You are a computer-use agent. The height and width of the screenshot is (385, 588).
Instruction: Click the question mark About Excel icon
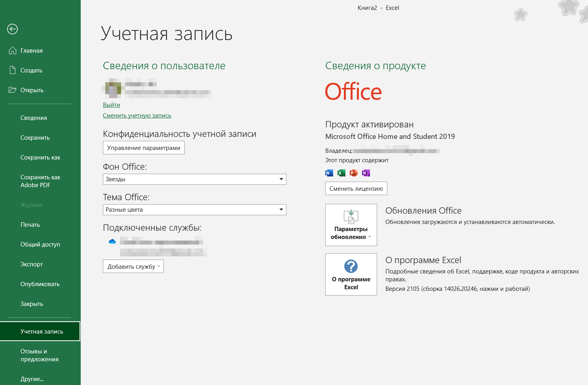pyautogui.click(x=351, y=266)
